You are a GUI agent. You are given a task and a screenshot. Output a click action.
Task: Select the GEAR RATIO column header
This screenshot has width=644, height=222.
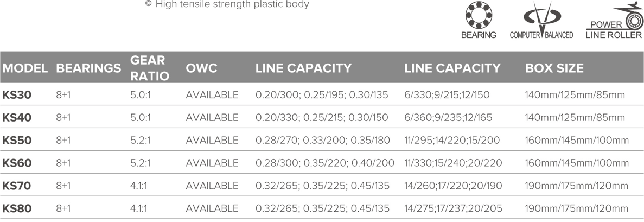[150, 68]
